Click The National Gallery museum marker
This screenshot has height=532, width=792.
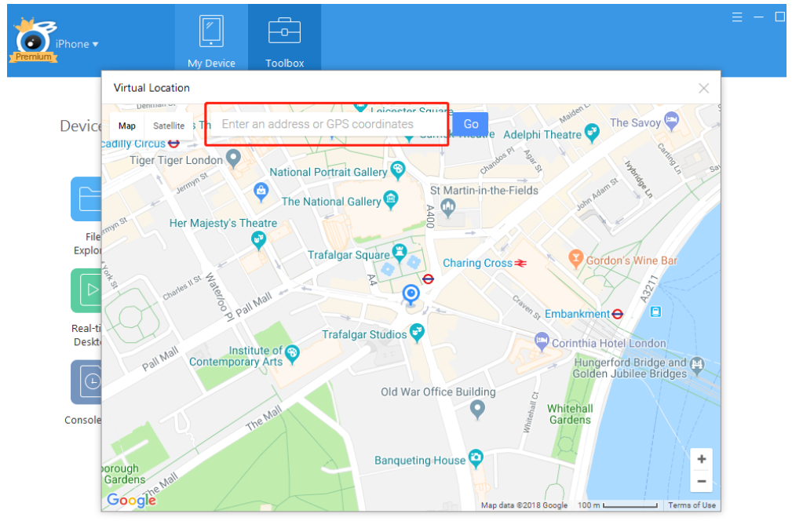390,200
